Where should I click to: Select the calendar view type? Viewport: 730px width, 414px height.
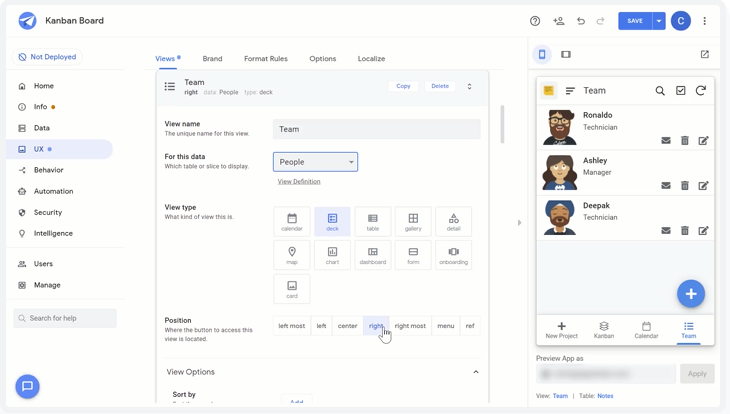292,222
